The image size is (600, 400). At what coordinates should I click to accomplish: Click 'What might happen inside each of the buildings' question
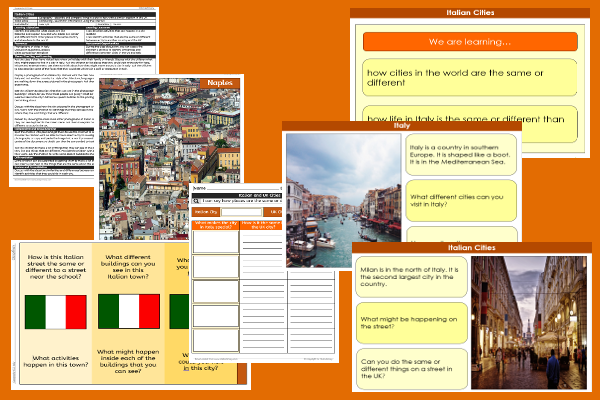coord(128,361)
